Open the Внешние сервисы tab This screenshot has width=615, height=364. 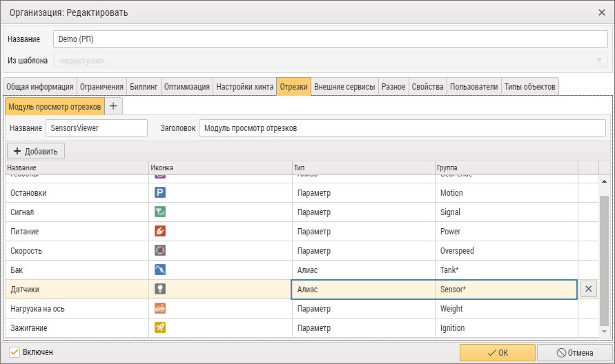point(344,87)
